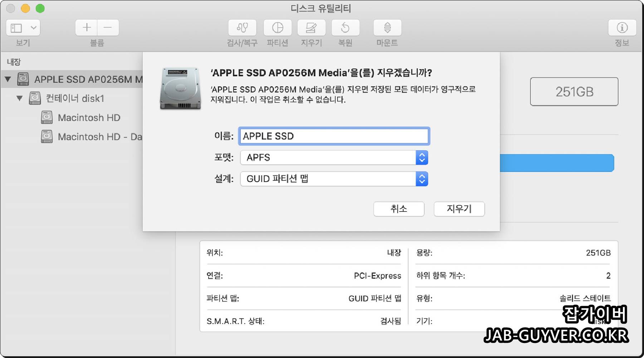Click the 내장 sidebar section header

[x=14, y=62]
